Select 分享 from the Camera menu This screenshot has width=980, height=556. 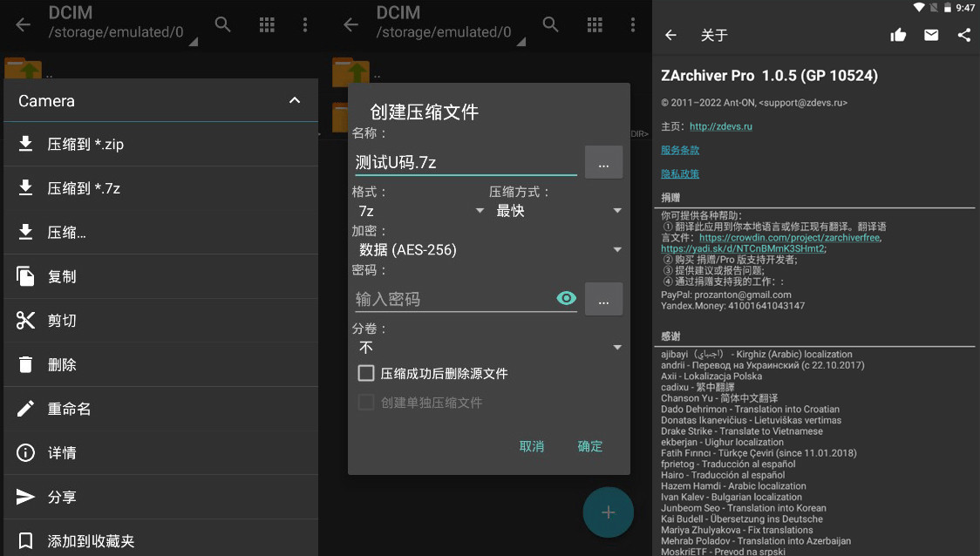[x=160, y=497]
